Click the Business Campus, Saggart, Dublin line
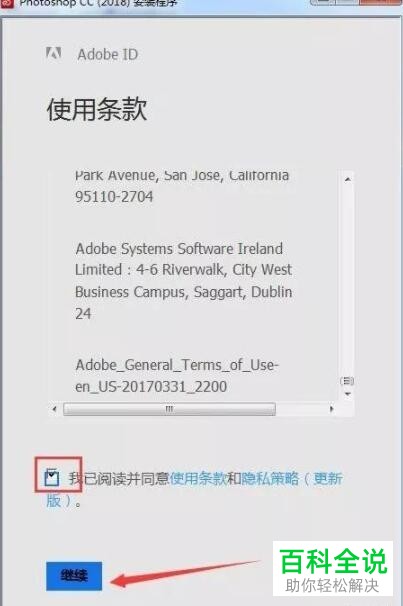This screenshot has width=403, height=606. 184,292
